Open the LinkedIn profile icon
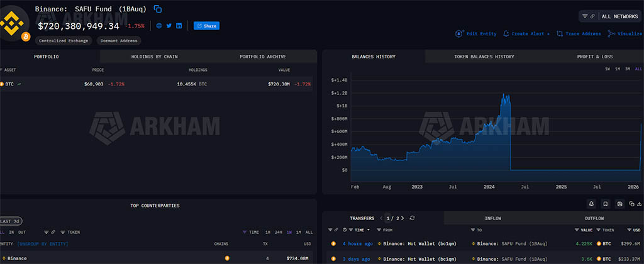Image resolution: width=644 pixels, height=264 pixels. 179,26
